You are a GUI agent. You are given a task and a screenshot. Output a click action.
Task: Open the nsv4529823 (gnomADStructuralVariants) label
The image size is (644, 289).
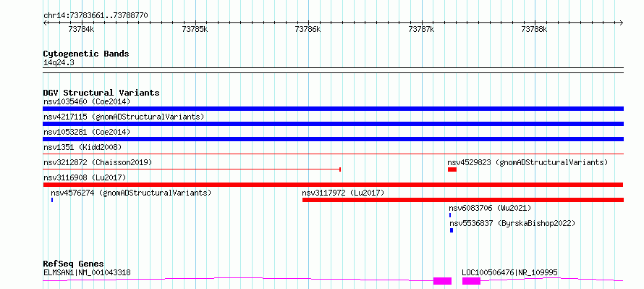[528, 162]
